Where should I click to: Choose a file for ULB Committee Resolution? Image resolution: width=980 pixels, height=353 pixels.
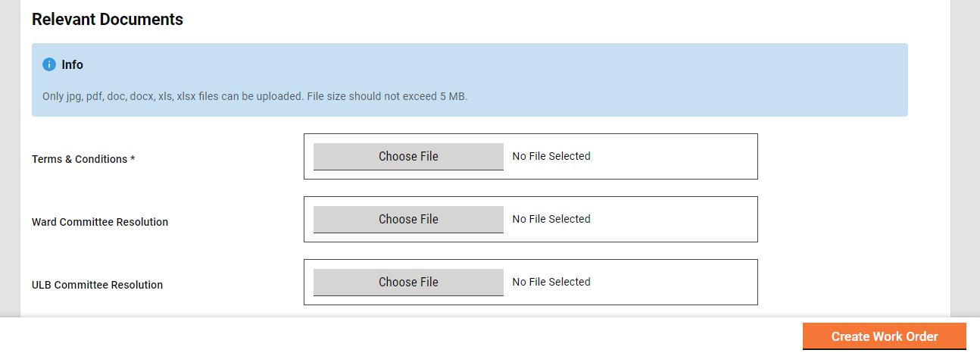coord(408,283)
